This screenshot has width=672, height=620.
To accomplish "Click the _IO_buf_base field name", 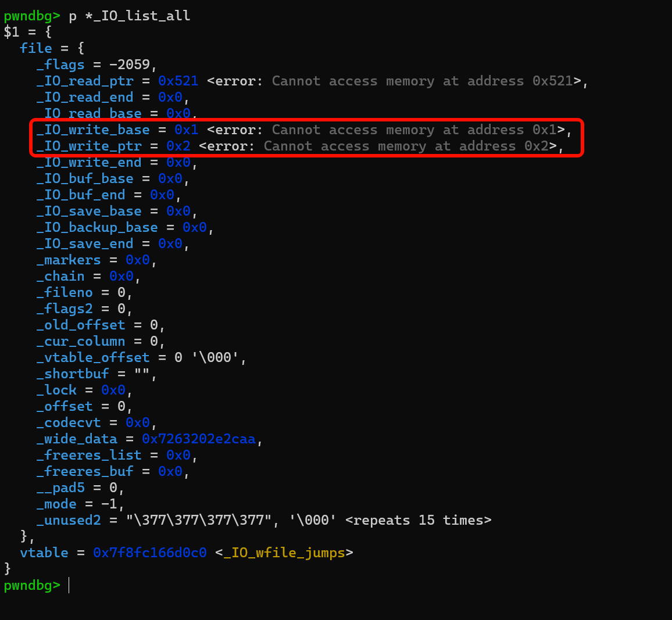I will coord(85,178).
